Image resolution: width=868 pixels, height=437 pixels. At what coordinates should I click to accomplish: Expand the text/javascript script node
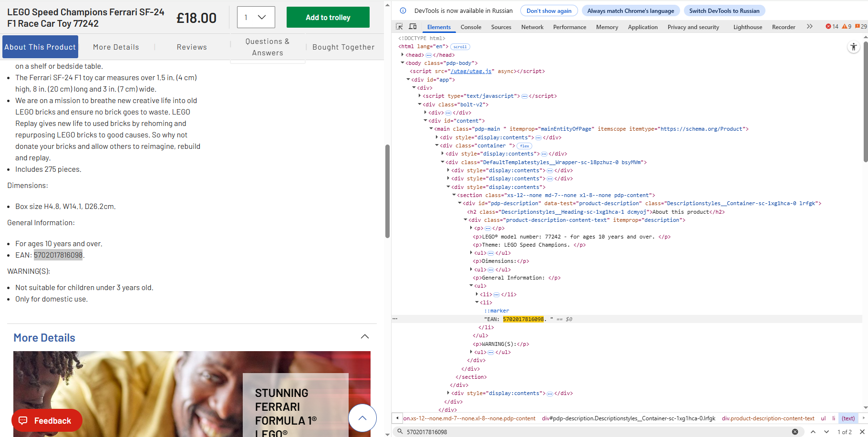click(420, 96)
